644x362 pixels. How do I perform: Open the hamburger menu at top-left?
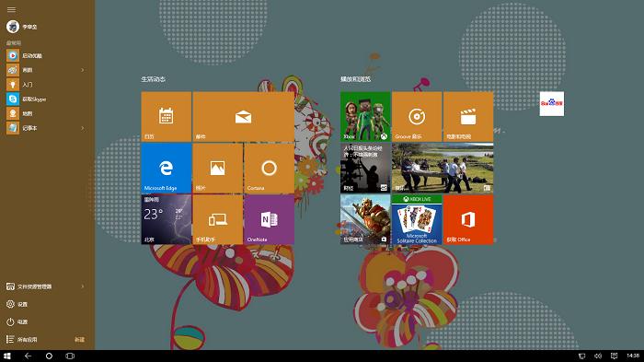click(11, 9)
